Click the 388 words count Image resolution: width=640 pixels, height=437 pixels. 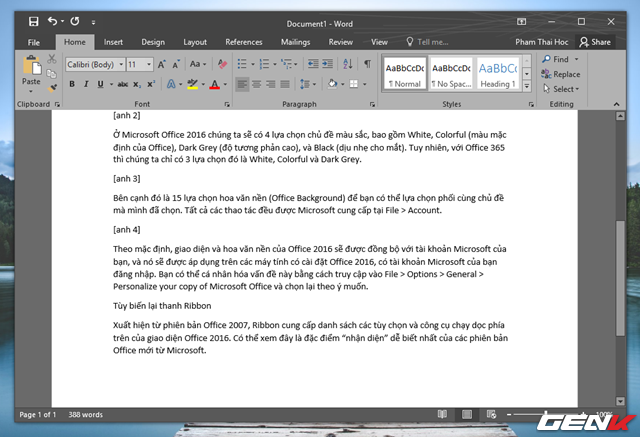click(86, 415)
